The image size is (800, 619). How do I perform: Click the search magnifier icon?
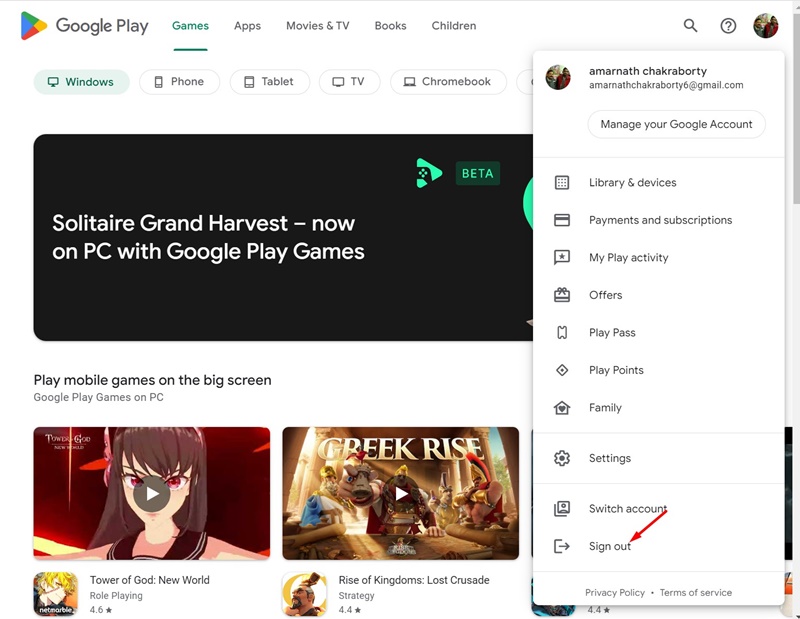[x=690, y=26]
